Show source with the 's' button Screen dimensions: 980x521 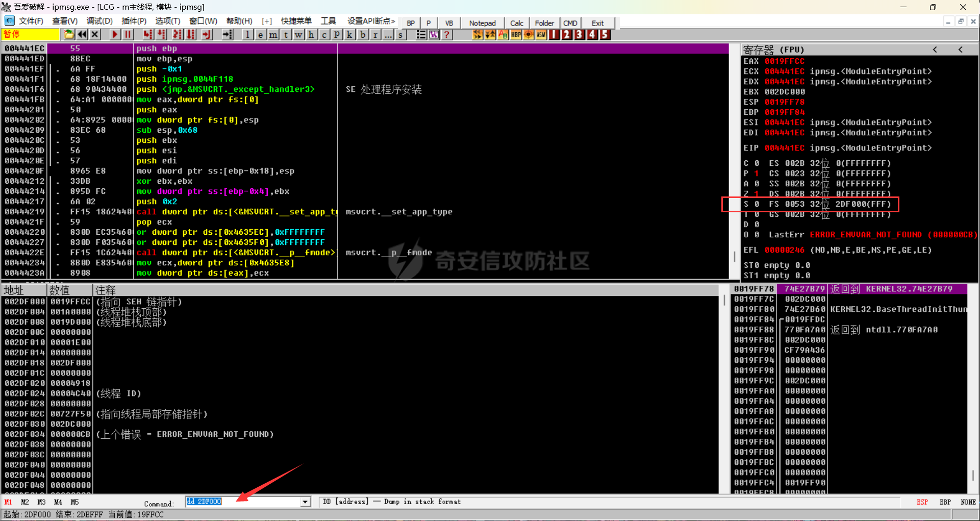pos(400,35)
